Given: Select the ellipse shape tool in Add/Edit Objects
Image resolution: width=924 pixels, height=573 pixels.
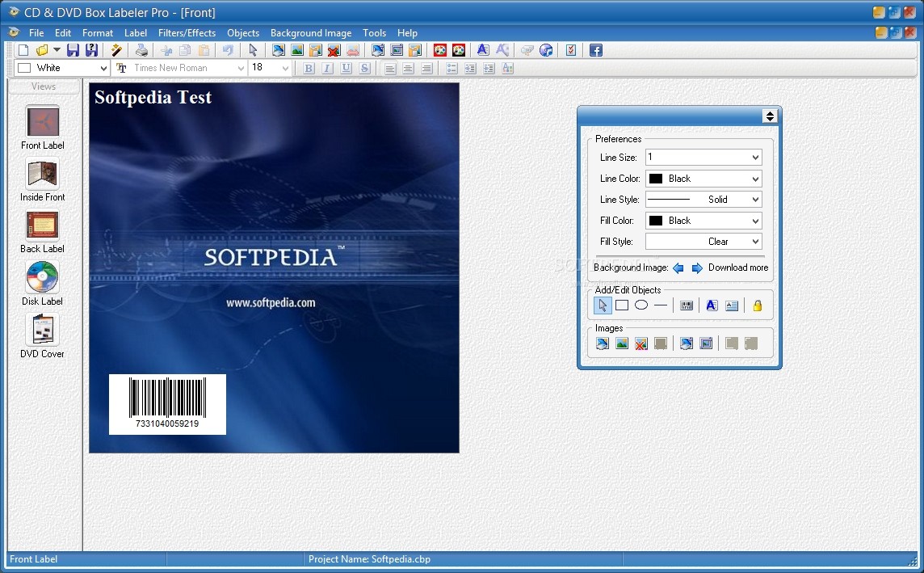Looking at the screenshot, I should 641,305.
